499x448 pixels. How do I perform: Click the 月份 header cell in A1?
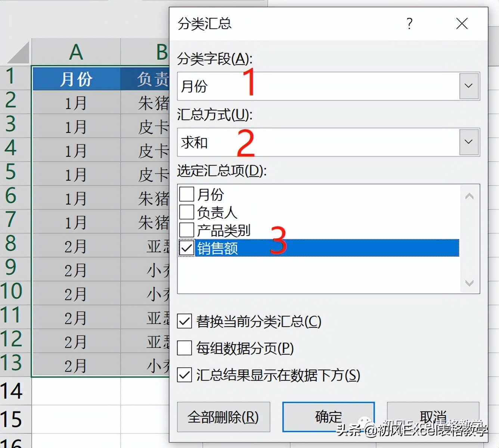pyautogui.click(x=76, y=78)
